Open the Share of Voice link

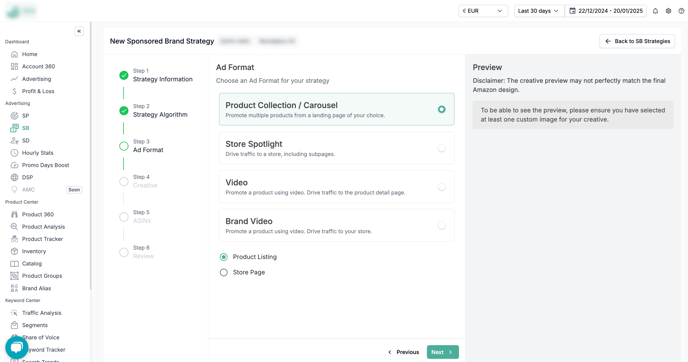pos(40,337)
